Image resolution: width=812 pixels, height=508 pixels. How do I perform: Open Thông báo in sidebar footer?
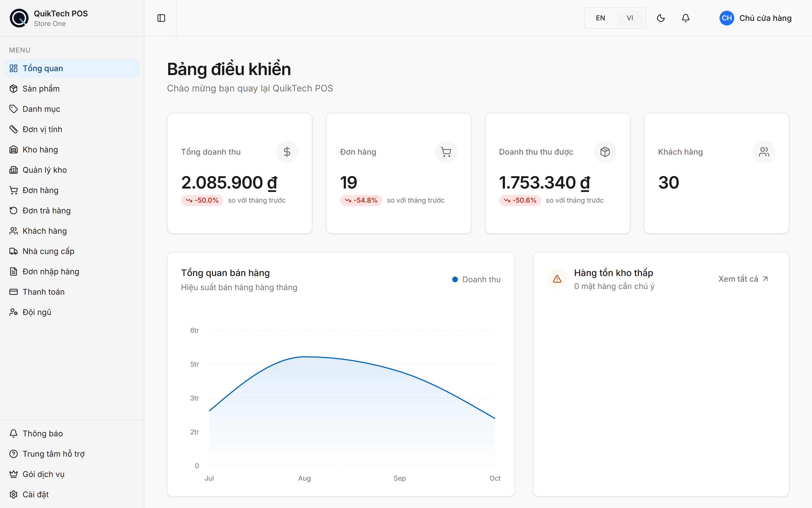click(72, 433)
